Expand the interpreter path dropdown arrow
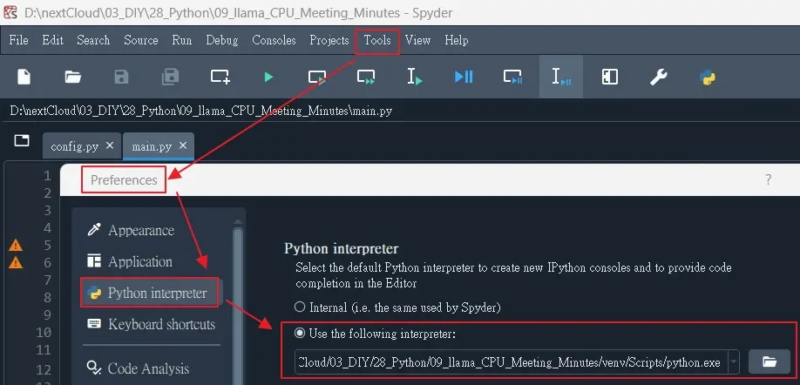The height and width of the screenshot is (385, 800). pos(734,362)
